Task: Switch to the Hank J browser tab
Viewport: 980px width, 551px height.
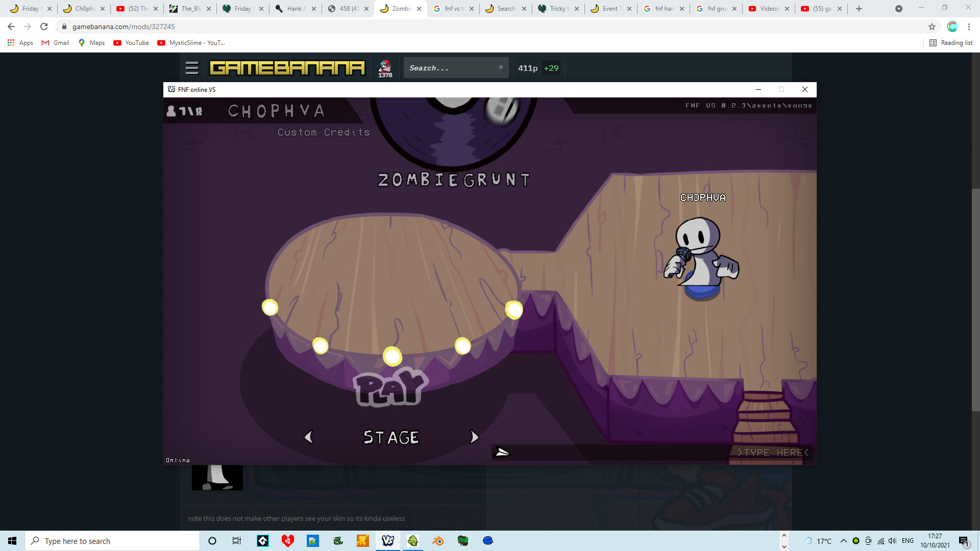Action: pos(295,9)
